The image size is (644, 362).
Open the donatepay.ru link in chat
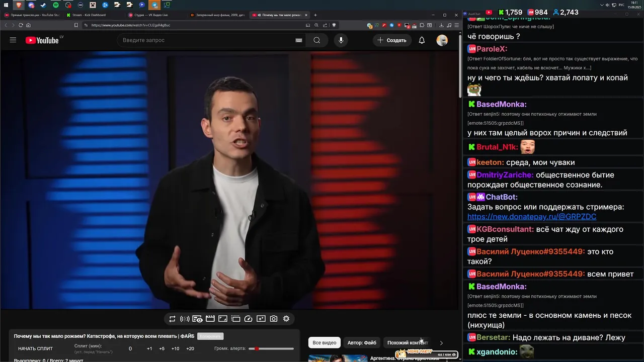(x=532, y=217)
